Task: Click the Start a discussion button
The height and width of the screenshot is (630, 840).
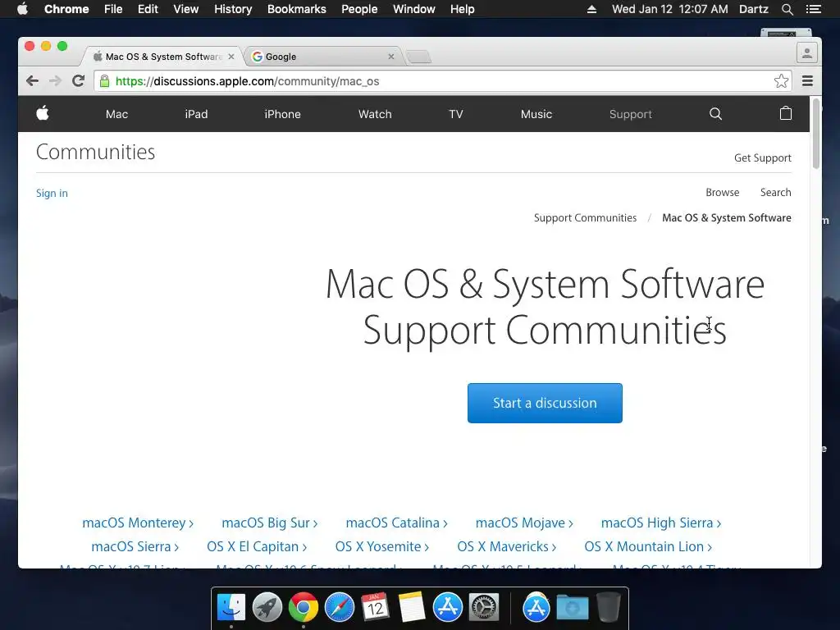Action: (x=545, y=403)
